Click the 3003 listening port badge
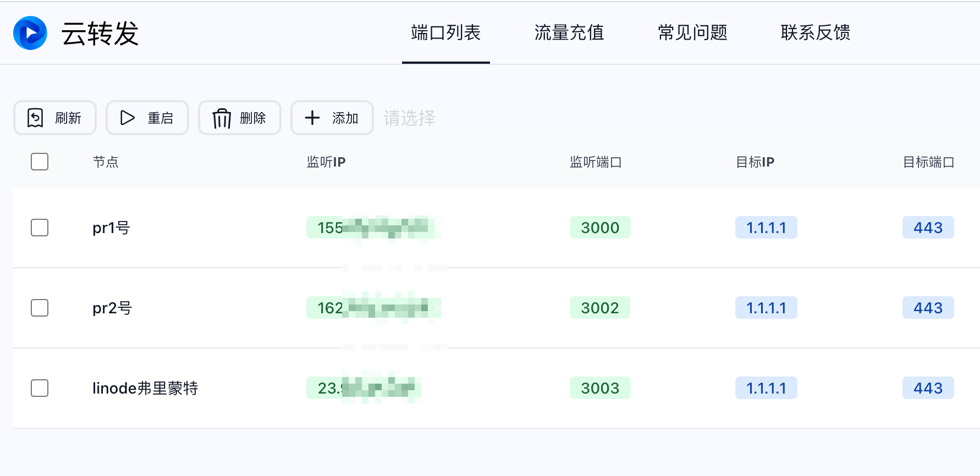This screenshot has width=980, height=476. (600, 388)
